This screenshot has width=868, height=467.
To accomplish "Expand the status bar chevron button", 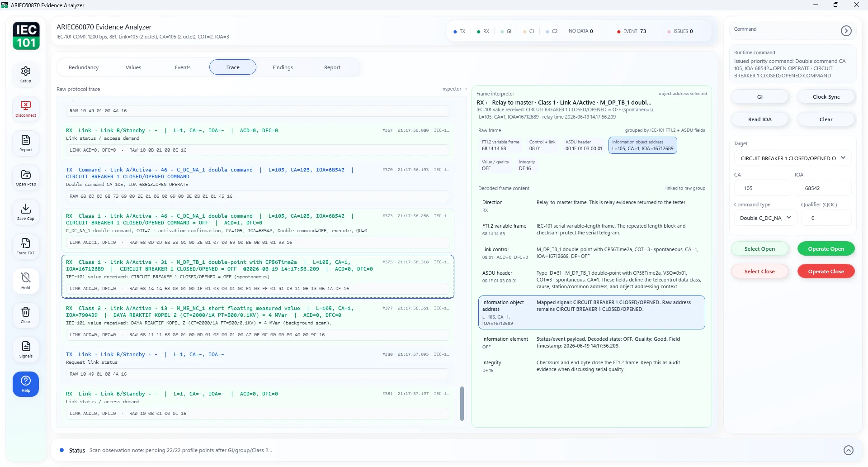I will click(x=849, y=450).
